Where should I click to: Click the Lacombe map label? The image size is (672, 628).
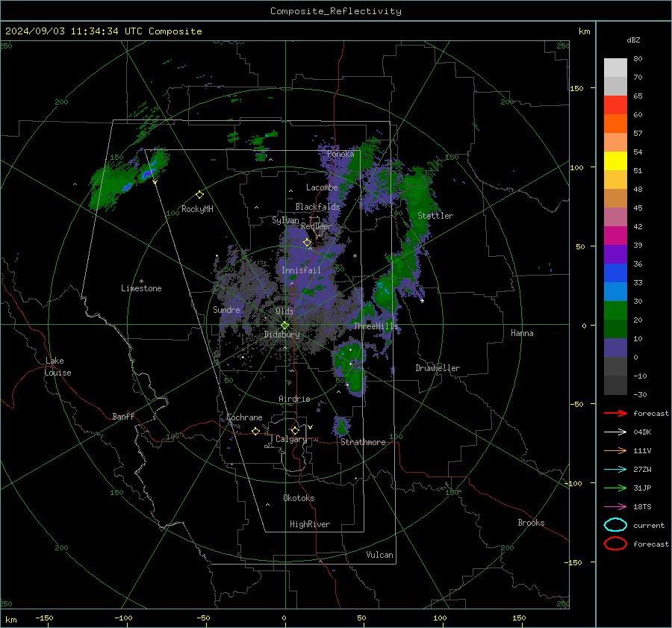[322, 187]
